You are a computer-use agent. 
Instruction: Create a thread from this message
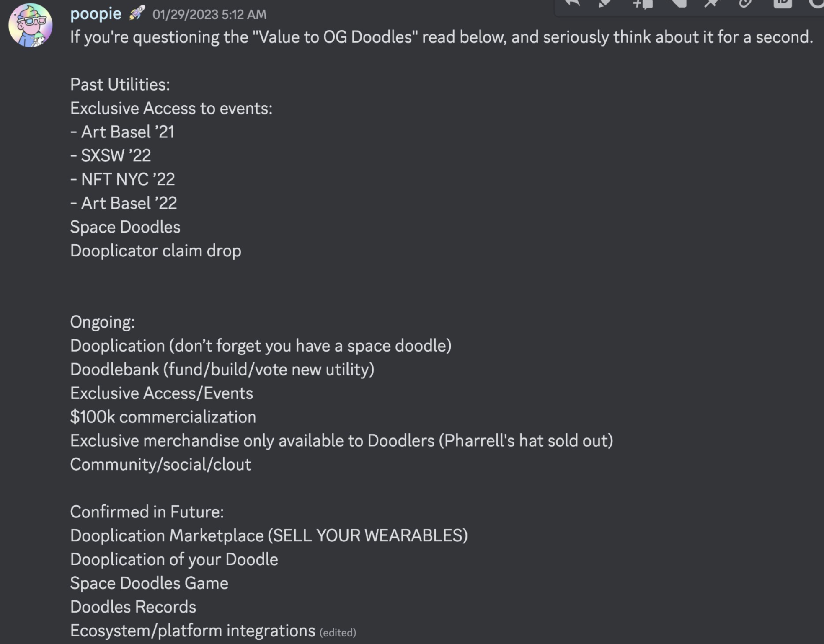click(641, 4)
